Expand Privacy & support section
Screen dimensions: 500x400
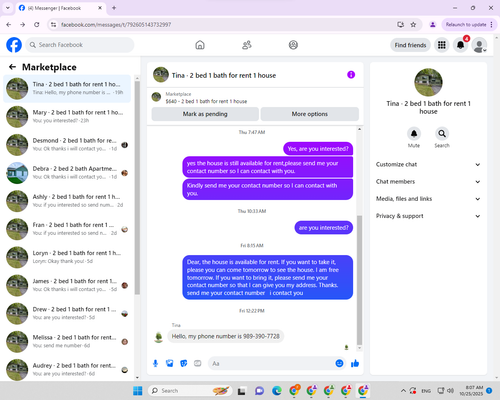click(428, 216)
